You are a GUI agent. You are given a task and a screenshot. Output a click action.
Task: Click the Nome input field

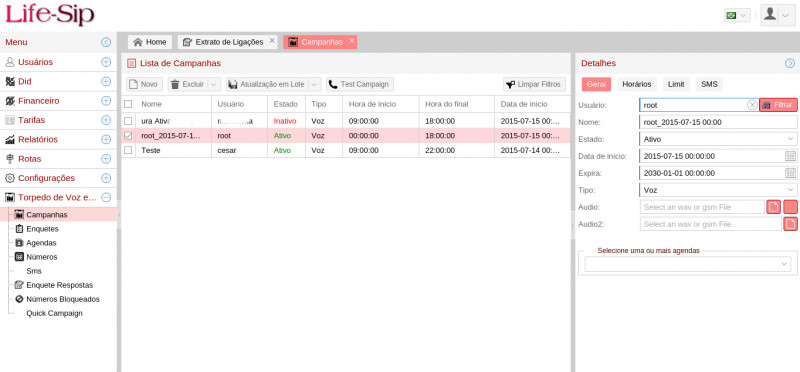(718, 122)
